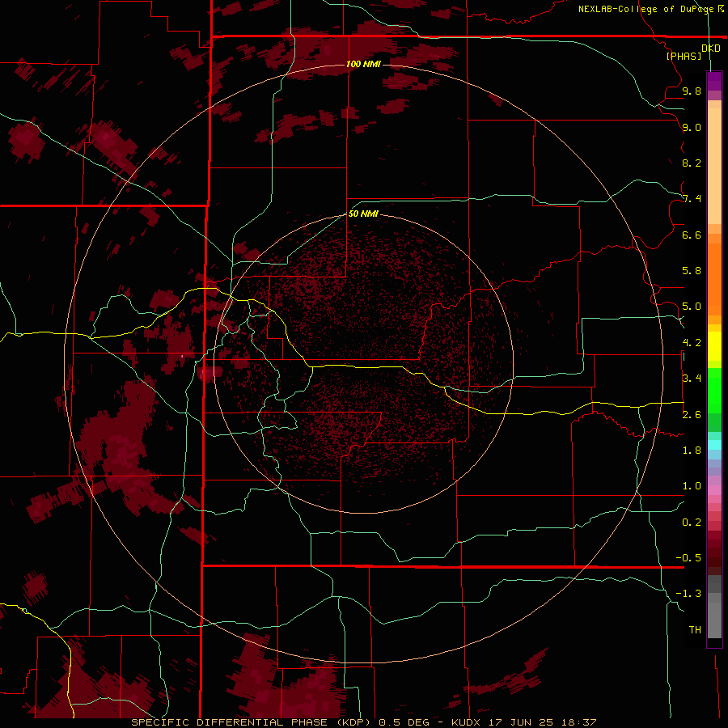Click the 7.4 value on color scale

(x=692, y=199)
